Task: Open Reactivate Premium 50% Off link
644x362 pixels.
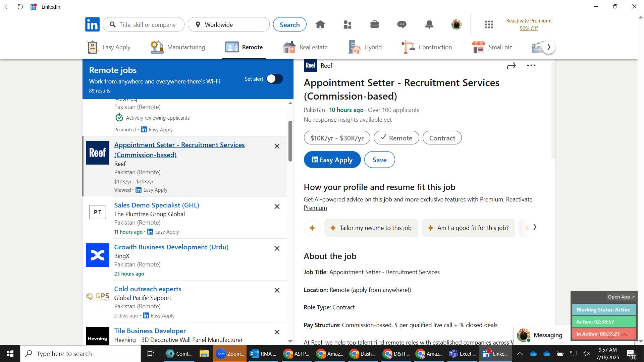Action: (x=529, y=24)
